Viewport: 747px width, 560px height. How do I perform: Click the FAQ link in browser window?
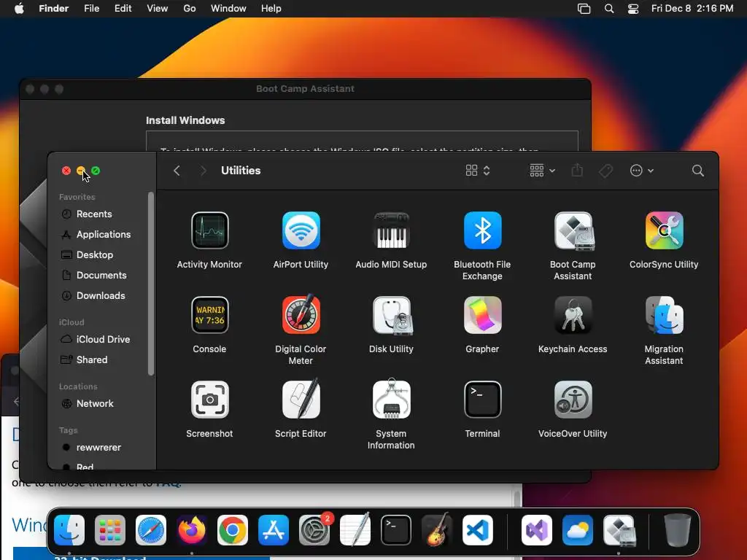[169, 483]
